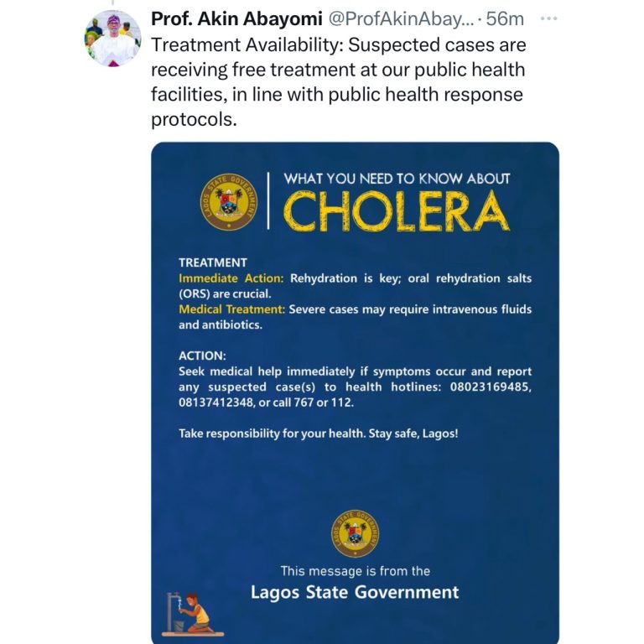Select the yellow Medical Treatment label
Viewport: 644px width, 644px height.
tap(231, 309)
